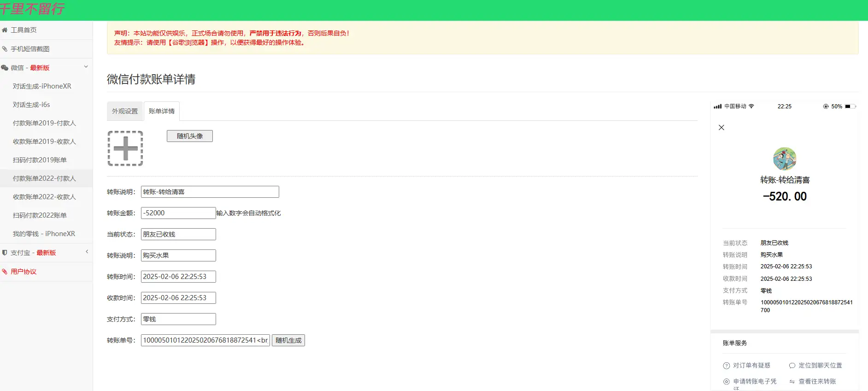Click the transfer arrows icon beside 查看往来转账
Image resolution: width=868 pixels, height=391 pixels.
coord(792,382)
